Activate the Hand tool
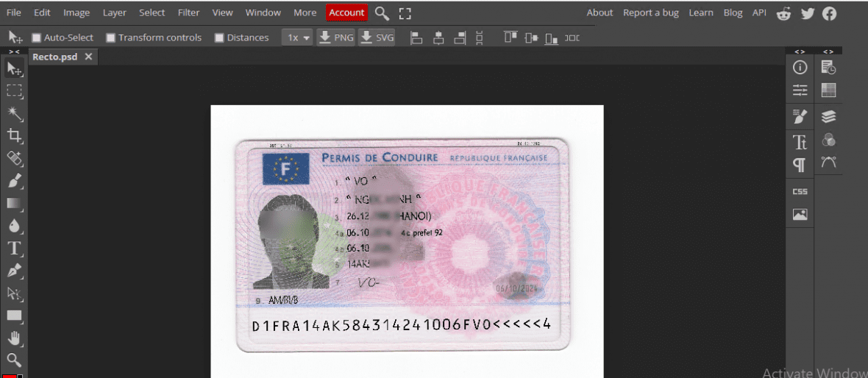Screen dimensions: 868x378 click(14, 338)
